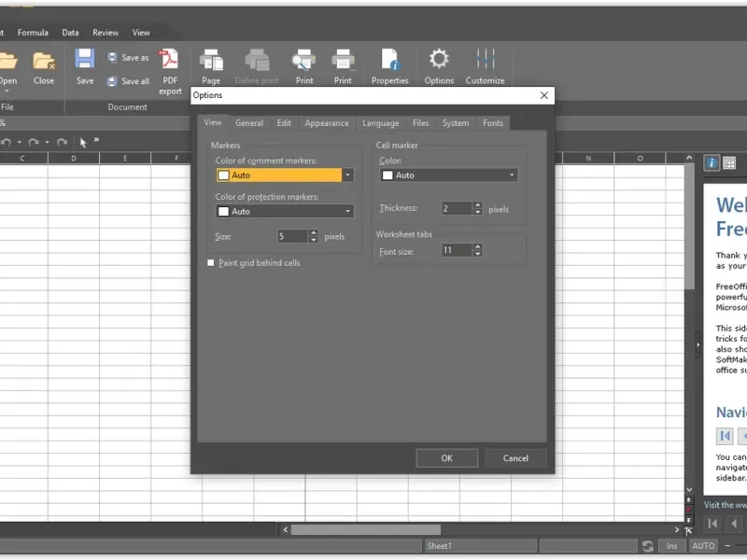Open Color of protection markers dropdown

coord(347,212)
